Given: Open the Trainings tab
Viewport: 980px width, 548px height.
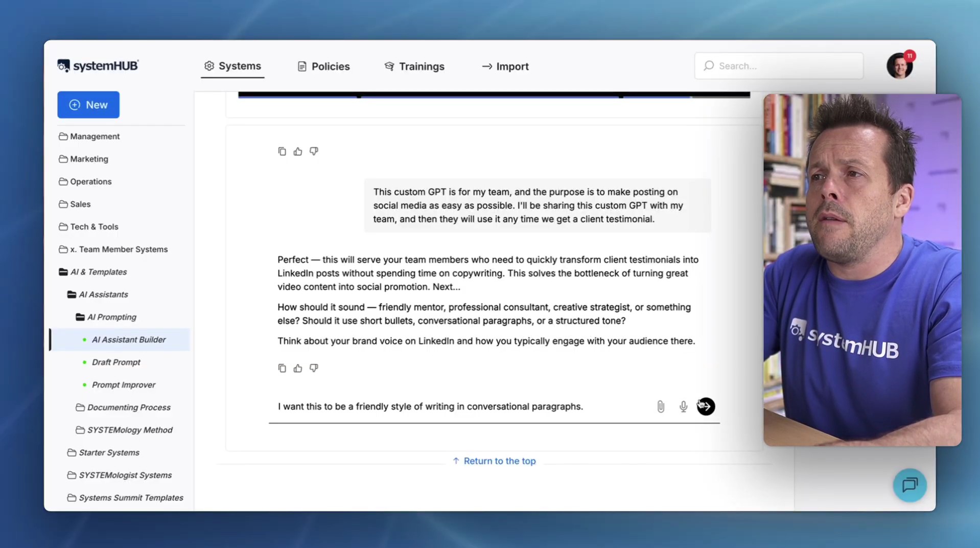Looking at the screenshot, I should pos(414,66).
